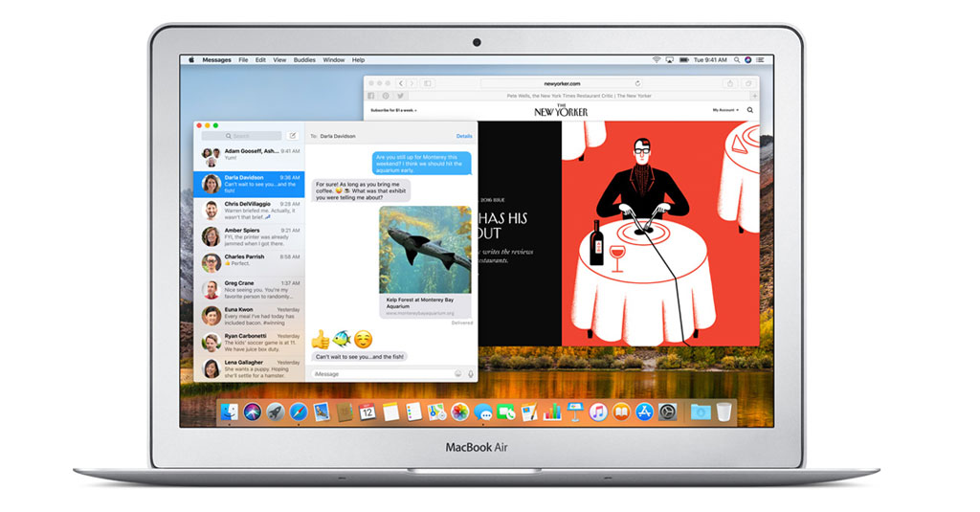980x512 pixels.
Task: Click New Yorker site search magnifier
Action: click(x=750, y=110)
